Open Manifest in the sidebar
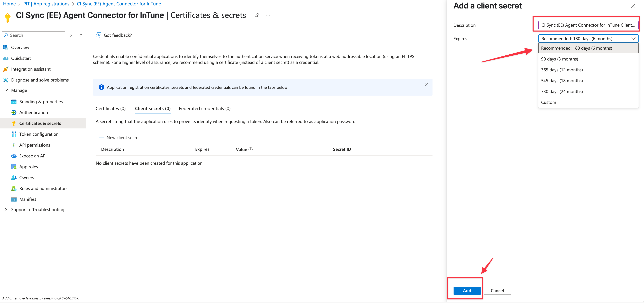This screenshot has width=644, height=303. pyautogui.click(x=28, y=199)
